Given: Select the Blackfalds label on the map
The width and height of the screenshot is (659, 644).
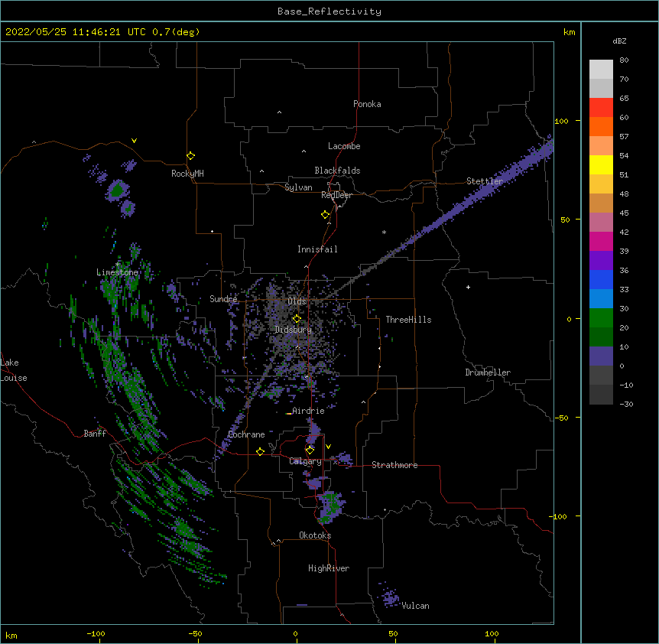Looking at the screenshot, I should pyautogui.click(x=337, y=171).
